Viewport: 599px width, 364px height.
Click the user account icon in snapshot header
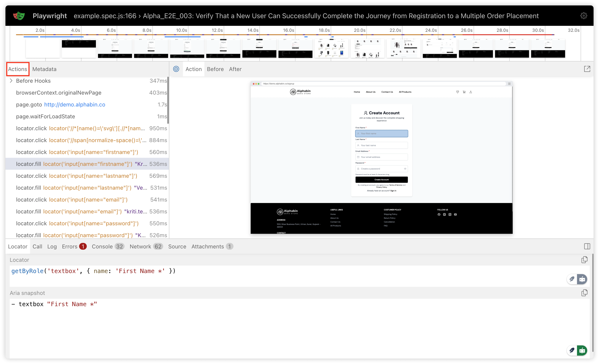[x=471, y=92]
